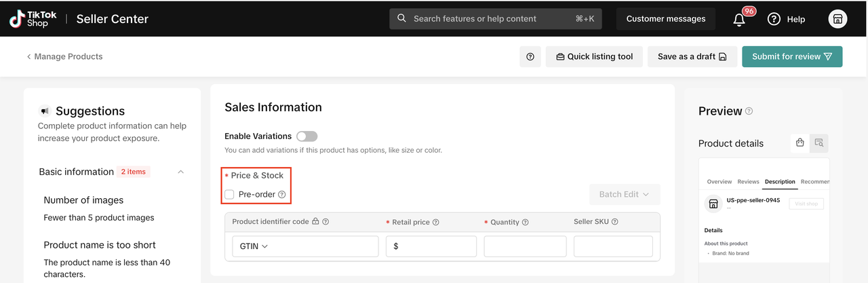Image resolution: width=868 pixels, height=283 pixels.
Task: Click Save as a draft button
Action: 692,57
